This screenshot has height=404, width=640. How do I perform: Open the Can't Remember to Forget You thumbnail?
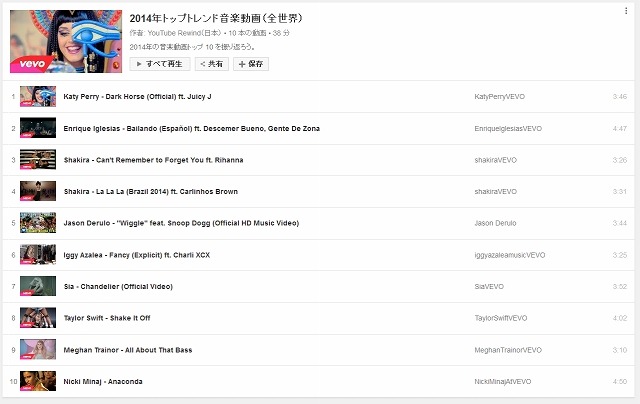click(x=38, y=160)
